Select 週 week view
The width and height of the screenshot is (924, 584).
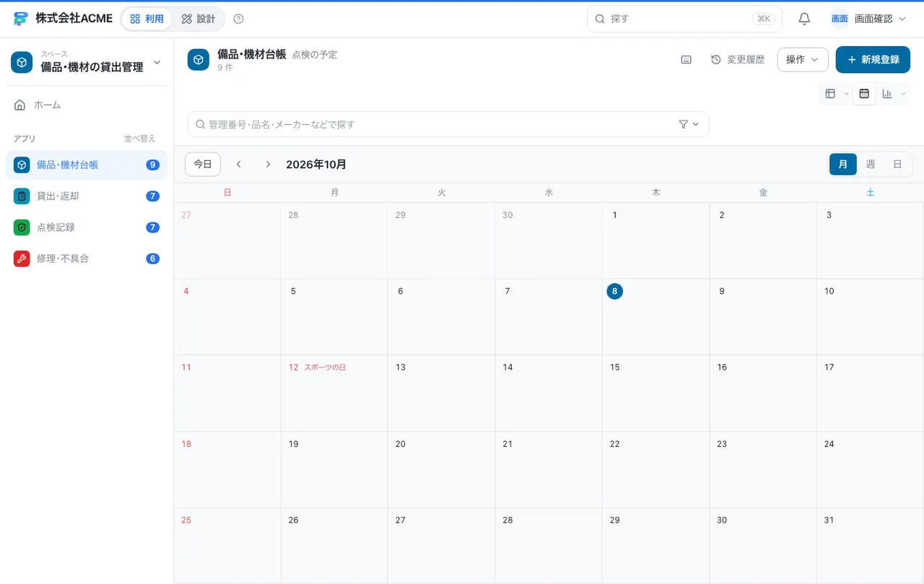[871, 165]
